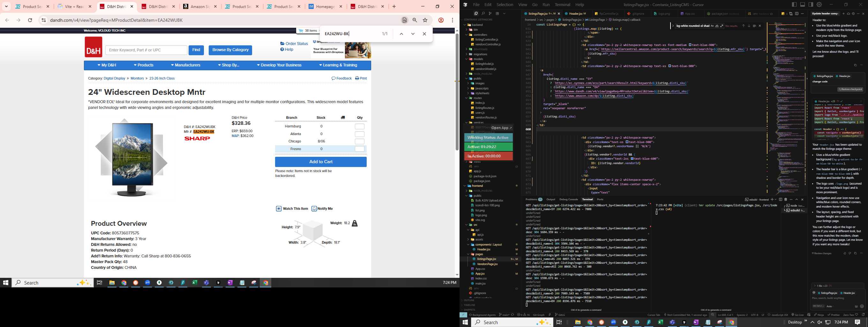Click the blue Find button
The width and height of the screenshot is (868, 327).
coord(196,50)
